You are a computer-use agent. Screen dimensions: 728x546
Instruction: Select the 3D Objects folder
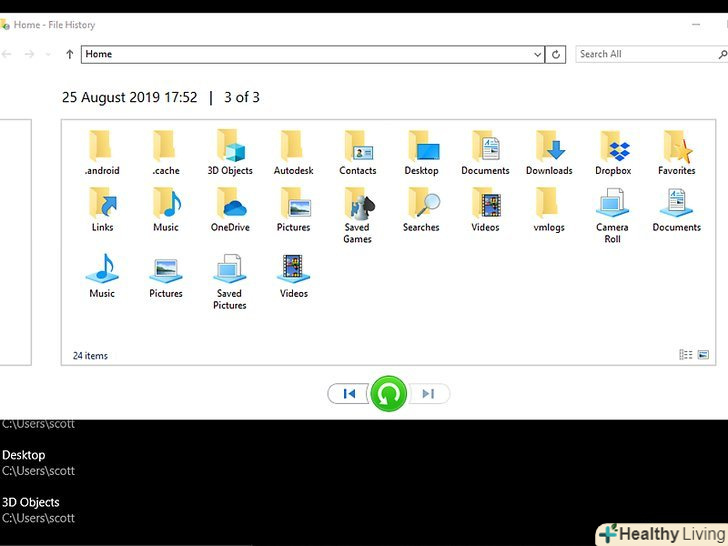[x=230, y=153]
